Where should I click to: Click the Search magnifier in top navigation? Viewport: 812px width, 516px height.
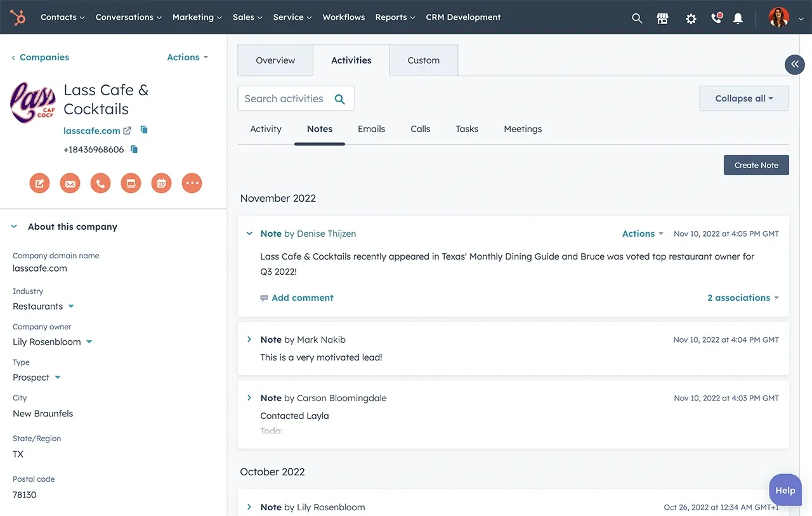point(637,18)
